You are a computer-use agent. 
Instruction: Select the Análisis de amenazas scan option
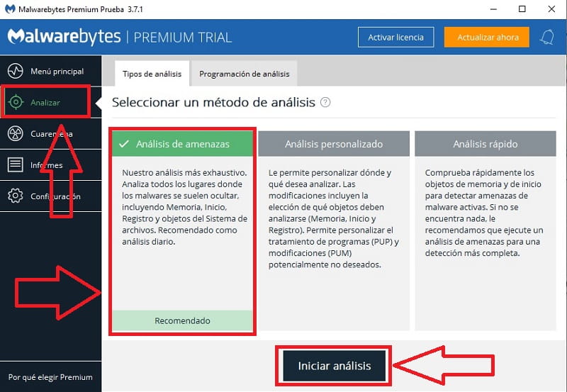tap(182, 144)
